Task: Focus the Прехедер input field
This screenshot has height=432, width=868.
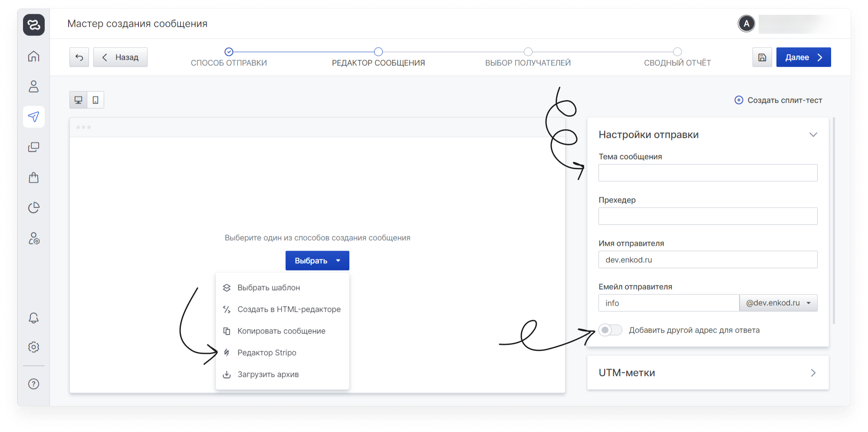Action: point(708,216)
